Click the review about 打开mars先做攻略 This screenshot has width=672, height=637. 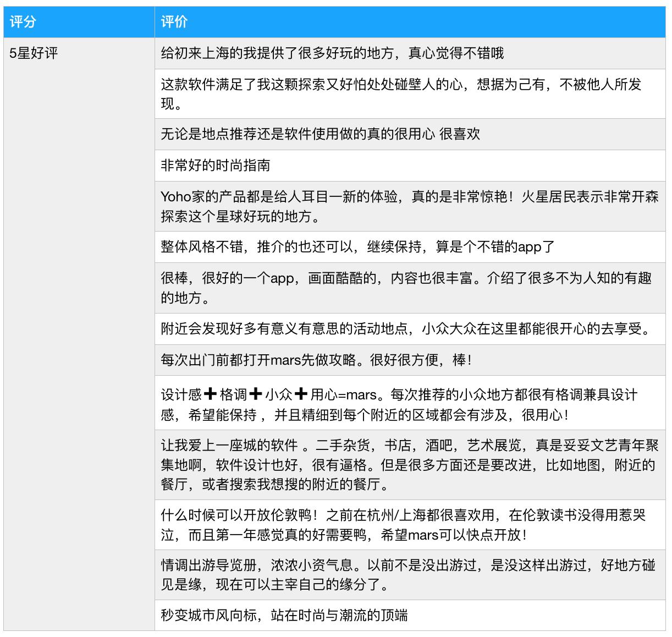click(316, 360)
